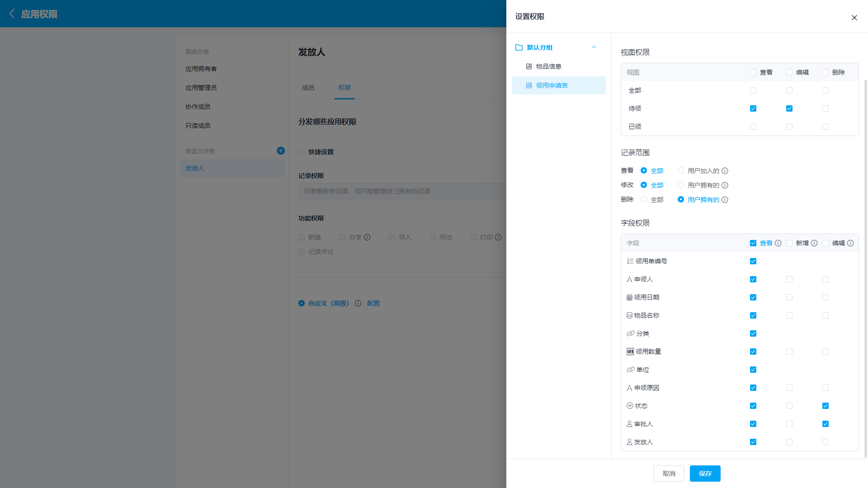Click 取消 button
The width and height of the screenshot is (868, 488).
[669, 474]
